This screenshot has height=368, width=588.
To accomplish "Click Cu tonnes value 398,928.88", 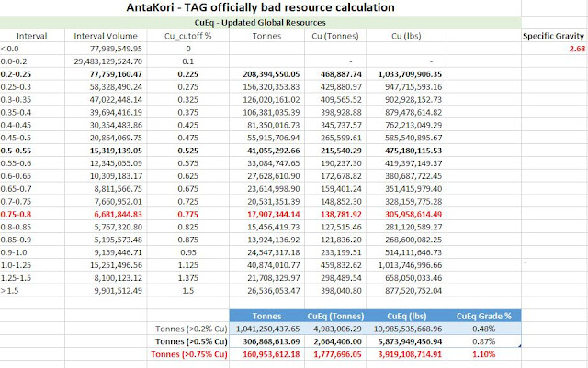I will pyautogui.click(x=341, y=113).
